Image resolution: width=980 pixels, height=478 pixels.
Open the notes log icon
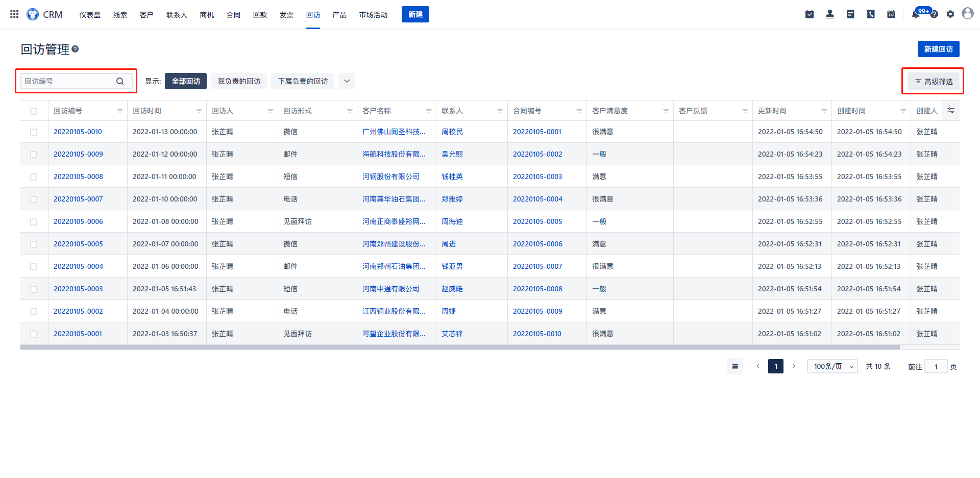(850, 14)
